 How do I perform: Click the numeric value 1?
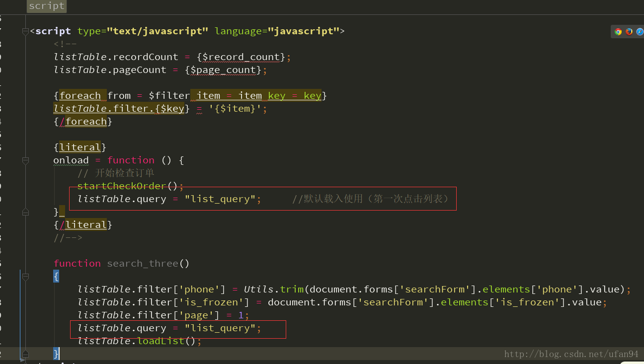[x=241, y=315]
